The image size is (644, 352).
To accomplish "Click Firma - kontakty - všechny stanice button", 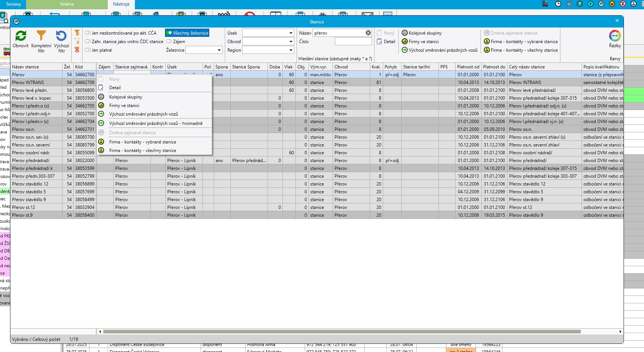I will click(521, 50).
